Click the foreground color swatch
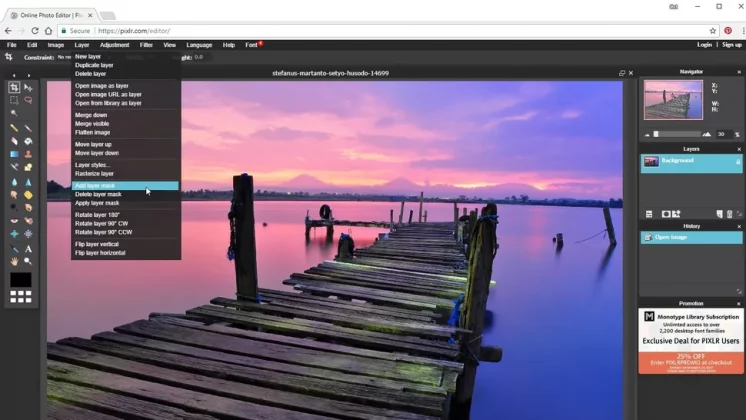 (20, 280)
